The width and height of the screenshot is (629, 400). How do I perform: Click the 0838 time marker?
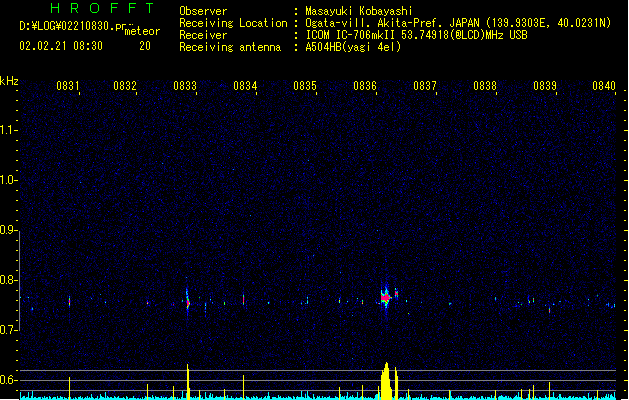click(485, 86)
